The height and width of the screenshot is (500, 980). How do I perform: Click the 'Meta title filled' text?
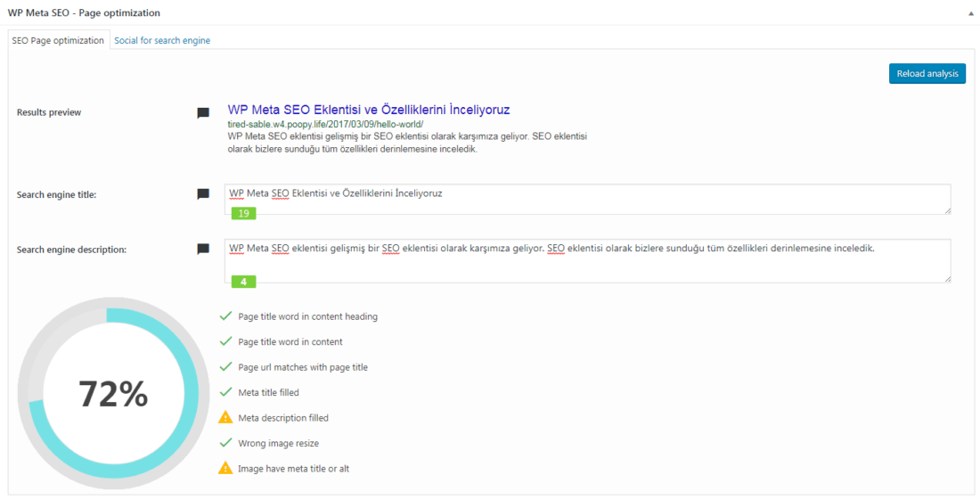[269, 392]
